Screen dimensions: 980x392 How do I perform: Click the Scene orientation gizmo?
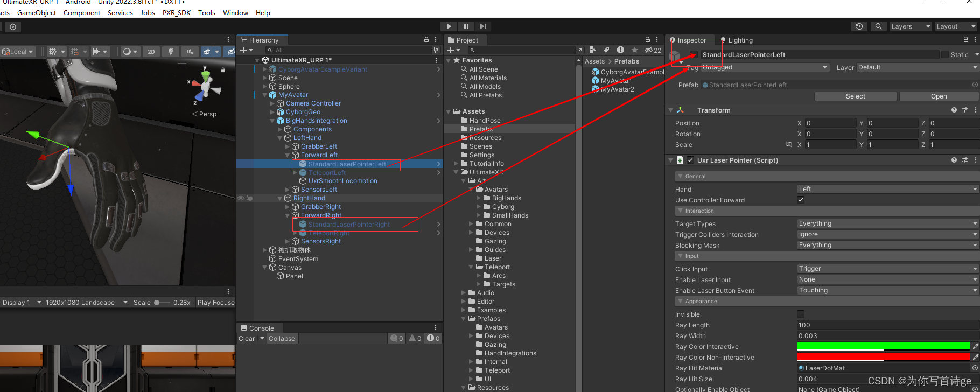coord(205,86)
